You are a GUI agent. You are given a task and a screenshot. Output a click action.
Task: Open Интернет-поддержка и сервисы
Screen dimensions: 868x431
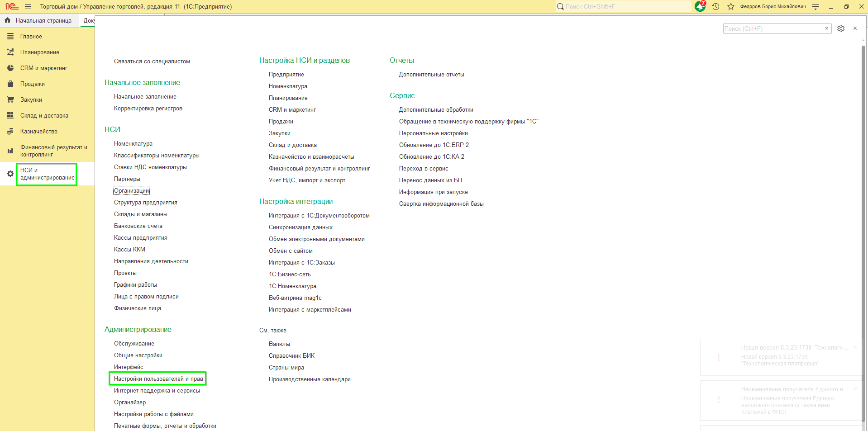(x=157, y=391)
